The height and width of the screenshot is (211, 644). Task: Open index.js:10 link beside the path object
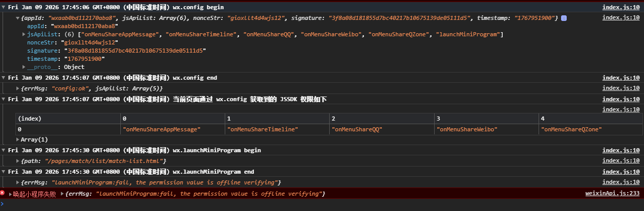621,161
